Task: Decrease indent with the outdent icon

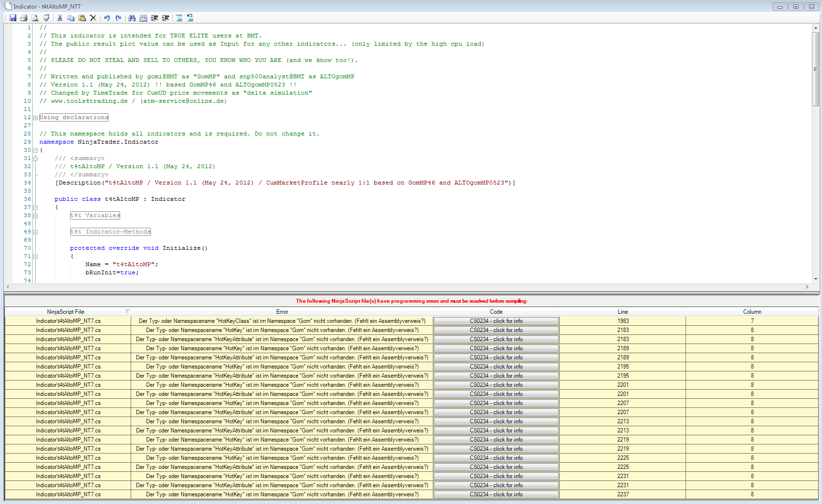Action: [x=154, y=18]
